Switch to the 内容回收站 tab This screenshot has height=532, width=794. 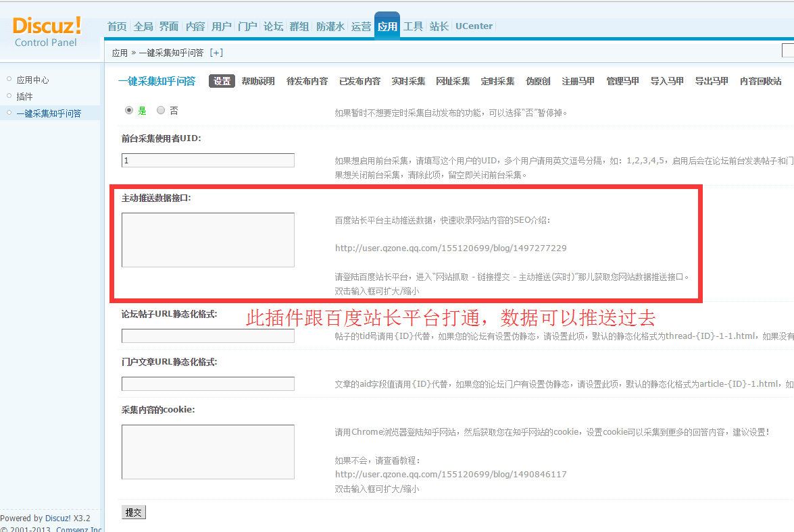761,81
